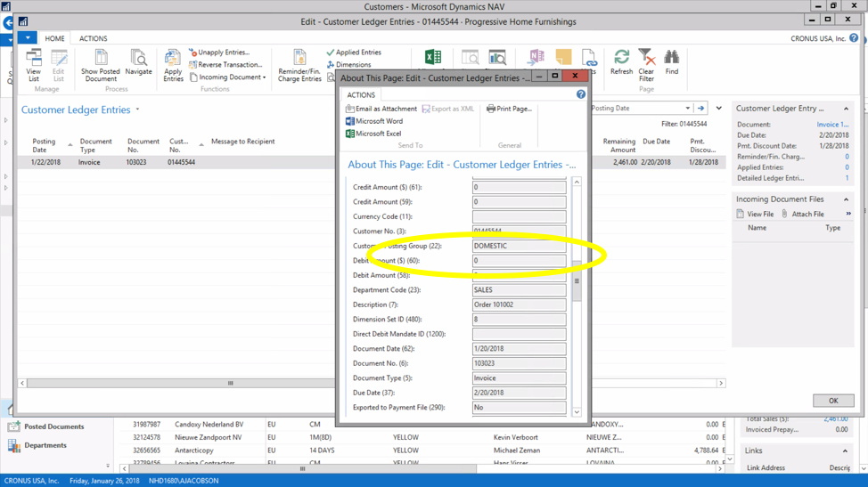The image size is (868, 487).
Task: Click the help icon in About dialog
Action: point(581,94)
